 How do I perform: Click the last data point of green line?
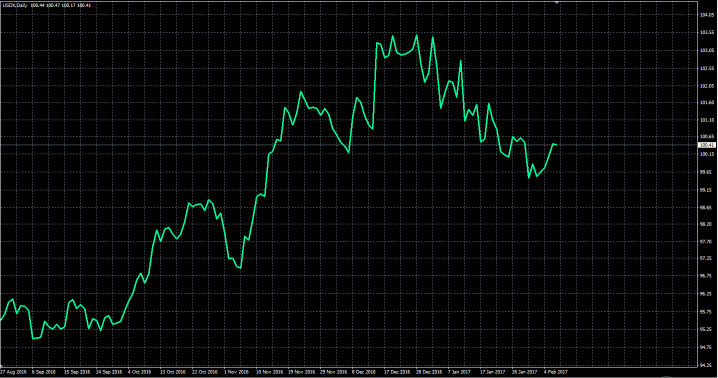556,145
